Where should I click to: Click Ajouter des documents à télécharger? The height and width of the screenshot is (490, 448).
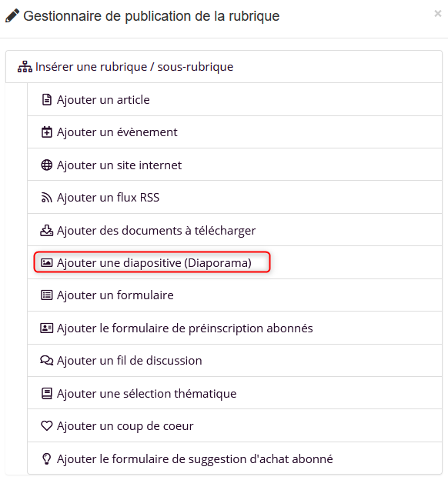tap(235, 230)
